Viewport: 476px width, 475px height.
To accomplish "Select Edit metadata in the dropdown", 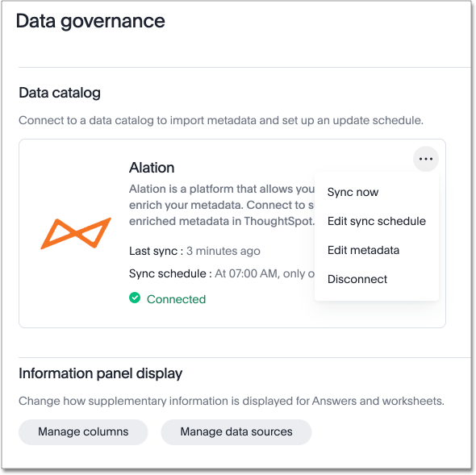I will (363, 250).
